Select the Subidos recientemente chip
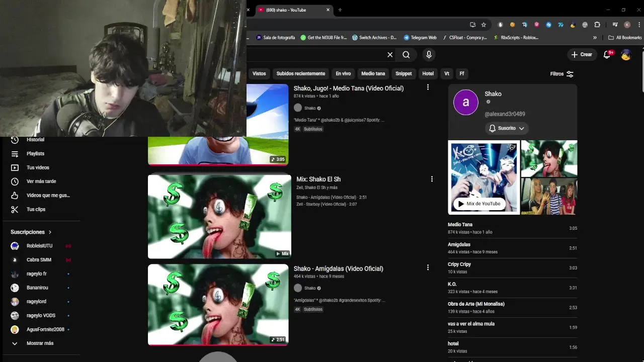This screenshot has width=644, height=362. 301,74
